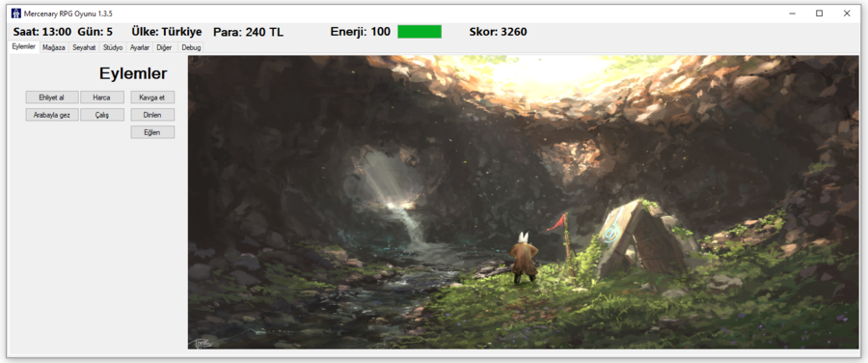
Task: Click the cave scene artwork image
Action: [x=523, y=202]
